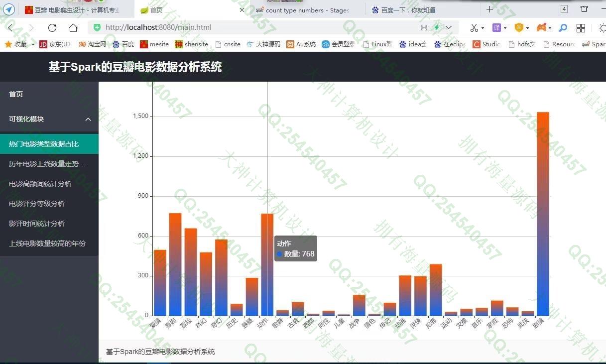Expand the translate extension dropdown arrow

[x=505, y=28]
